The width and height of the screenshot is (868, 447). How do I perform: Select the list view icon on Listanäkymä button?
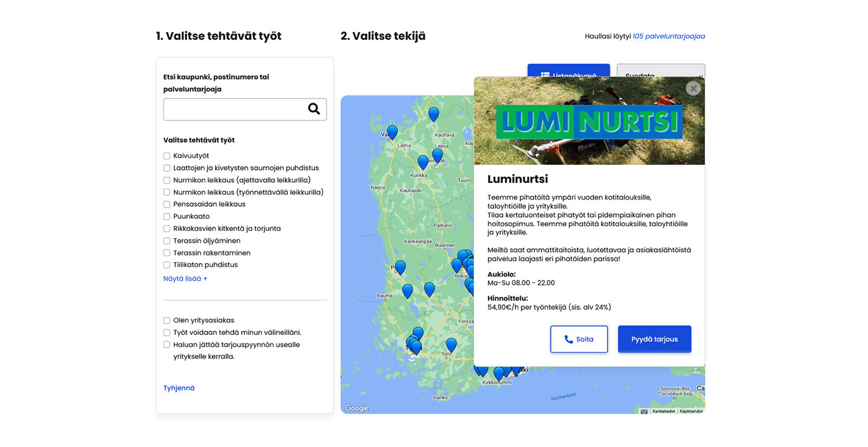point(544,75)
